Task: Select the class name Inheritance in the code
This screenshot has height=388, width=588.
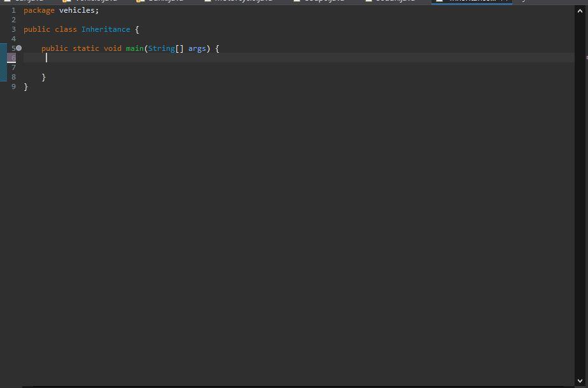Action: click(x=106, y=29)
